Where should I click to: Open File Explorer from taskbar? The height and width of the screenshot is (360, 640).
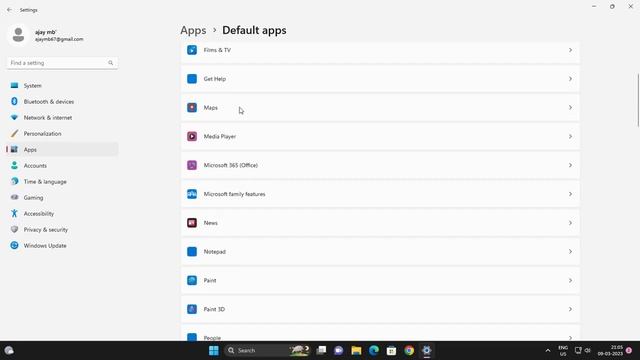[356, 351]
